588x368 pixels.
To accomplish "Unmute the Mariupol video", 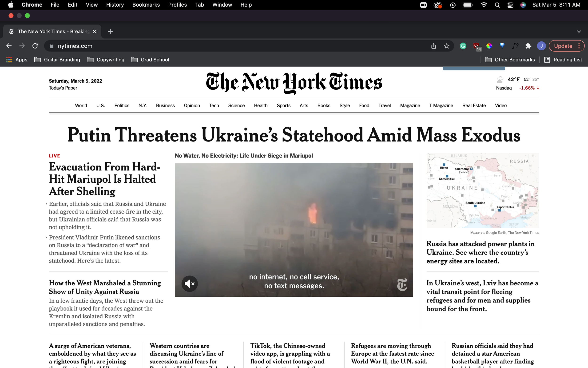I will click(x=189, y=283).
